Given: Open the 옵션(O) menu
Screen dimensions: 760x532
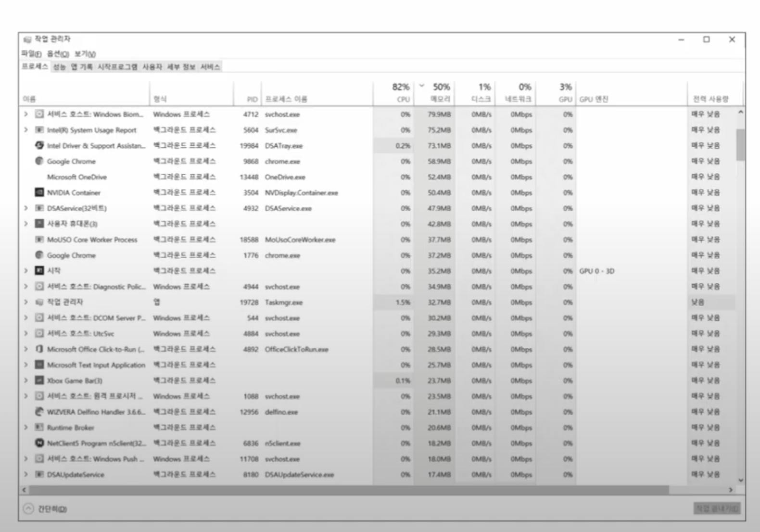Looking at the screenshot, I should pos(58,54).
